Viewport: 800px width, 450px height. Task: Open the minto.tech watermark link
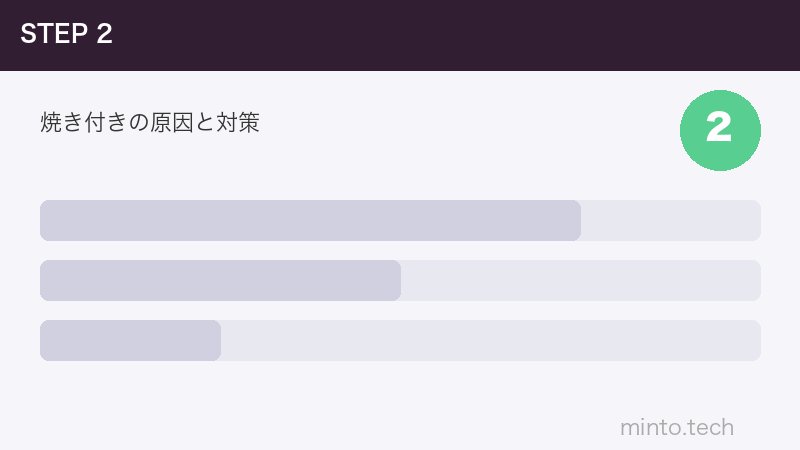(677, 428)
